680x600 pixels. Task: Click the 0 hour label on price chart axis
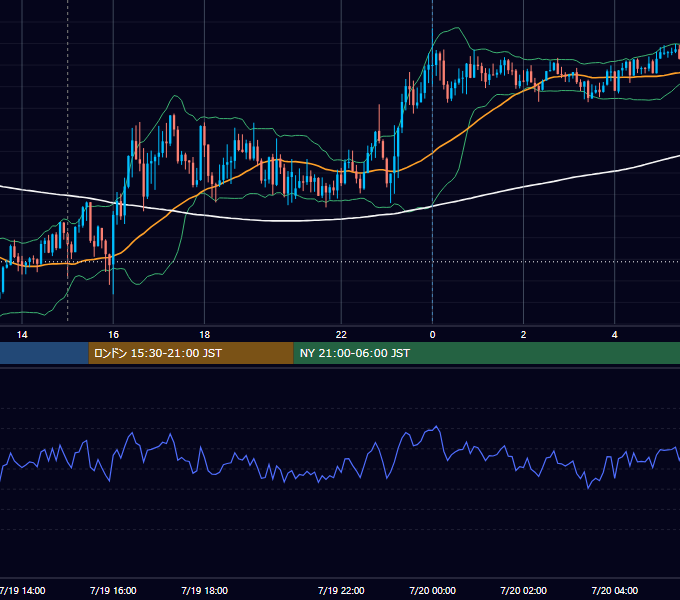(x=432, y=335)
